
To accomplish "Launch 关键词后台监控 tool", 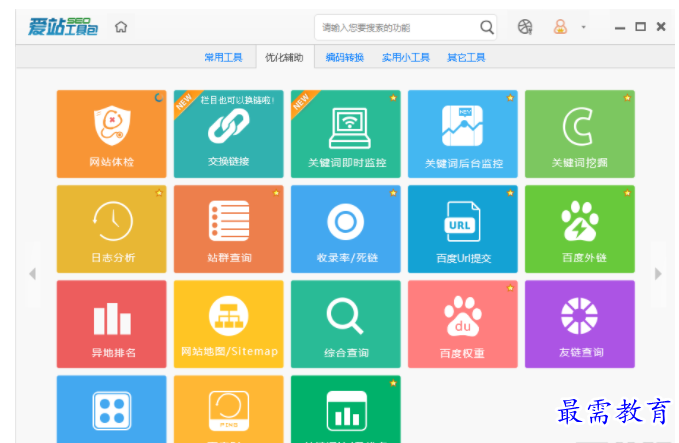I will [x=462, y=134].
